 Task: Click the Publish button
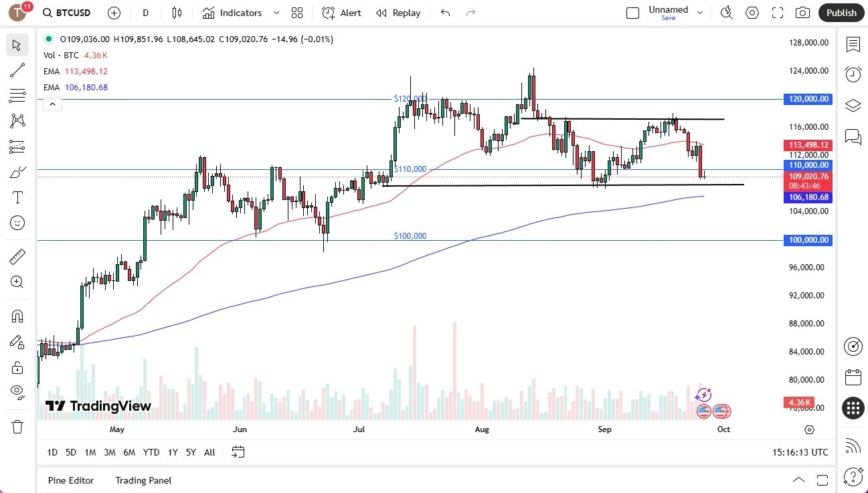click(x=841, y=13)
